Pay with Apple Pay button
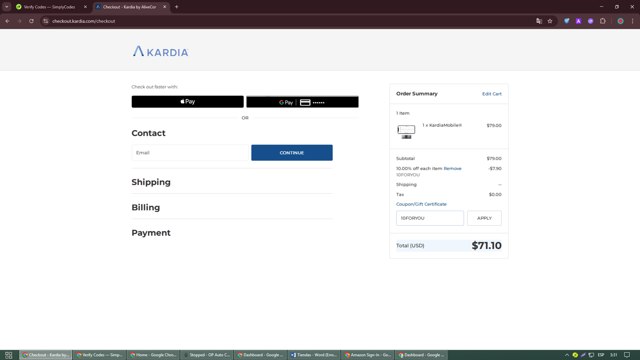Image resolution: width=640 pixels, height=360 pixels. point(187,102)
